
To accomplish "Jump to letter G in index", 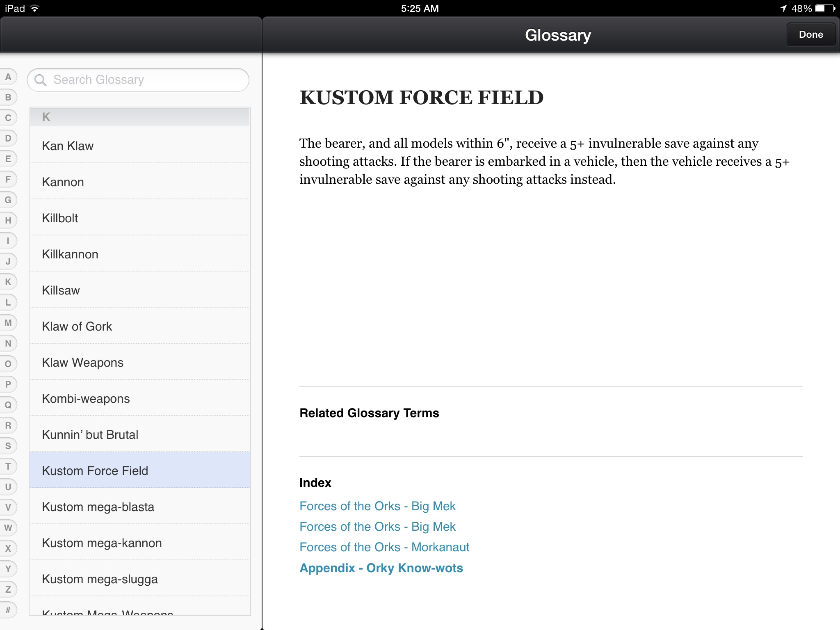I will 8,200.
